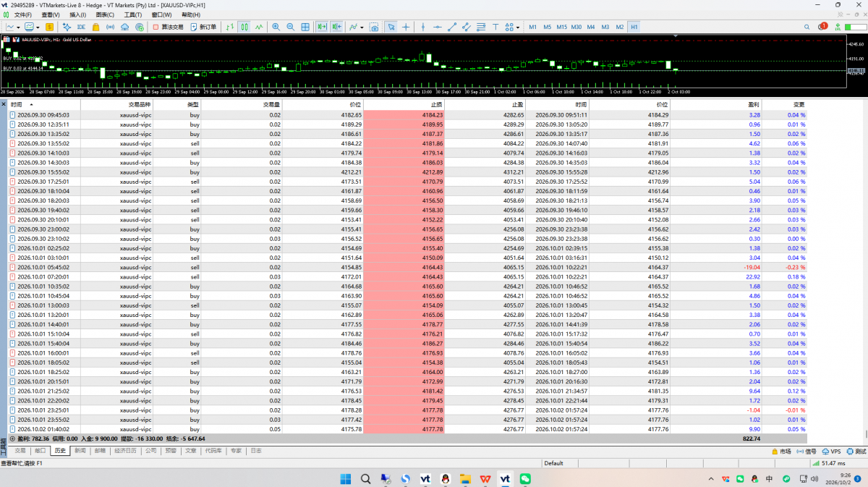Open WeChat from the taskbar
868x487 pixels.
(x=526, y=478)
